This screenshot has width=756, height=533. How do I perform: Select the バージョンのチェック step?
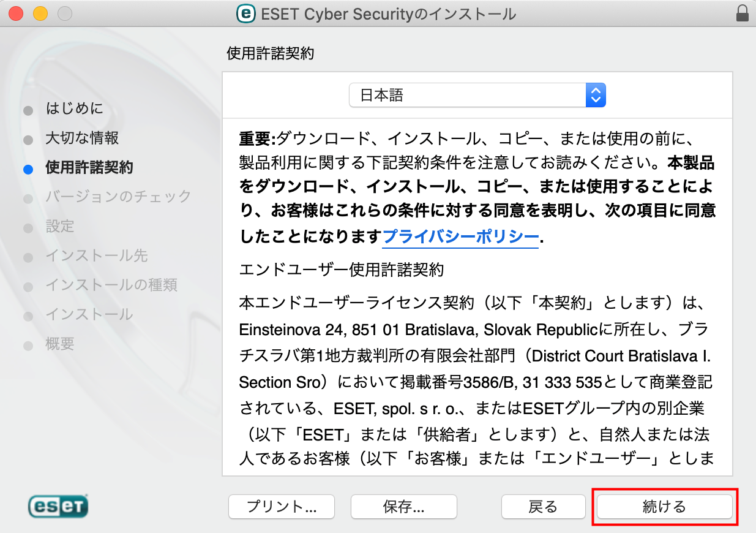(119, 197)
